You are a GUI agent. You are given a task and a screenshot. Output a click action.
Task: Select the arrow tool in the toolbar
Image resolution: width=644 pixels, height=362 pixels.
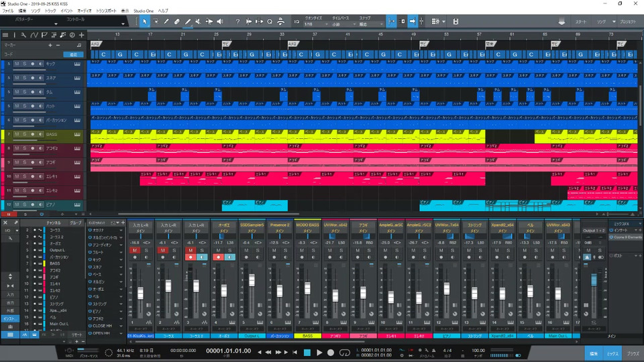(144, 21)
